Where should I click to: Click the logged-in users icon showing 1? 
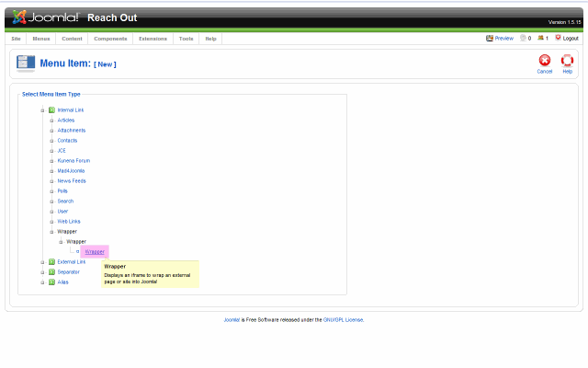[x=540, y=38]
